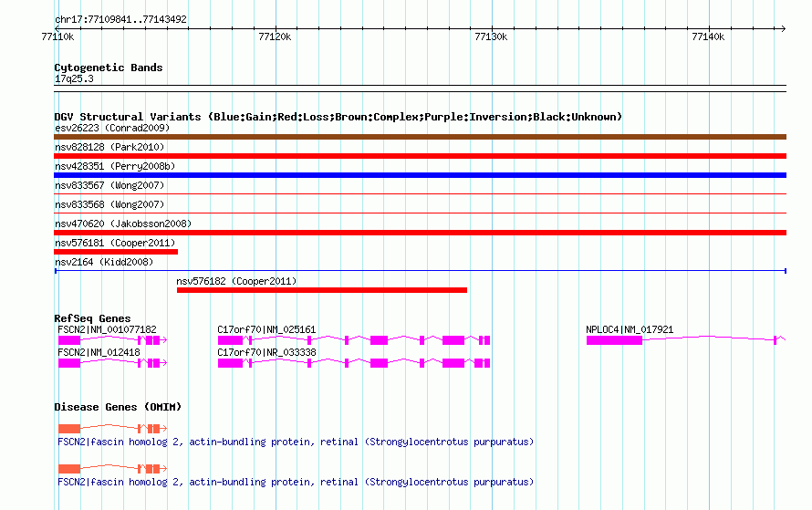The height and width of the screenshot is (510, 812).
Task: Click the second orange OMIM FSCN2 gene glyph
Action: 112,469
